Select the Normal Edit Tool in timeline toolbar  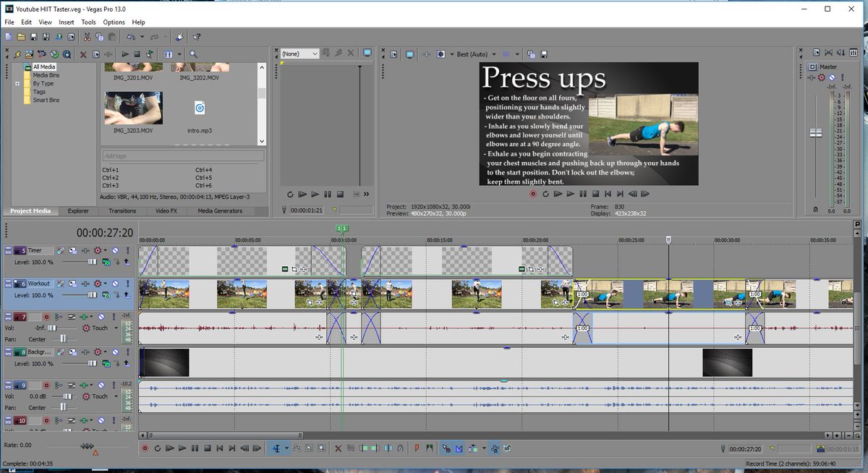tap(276, 448)
